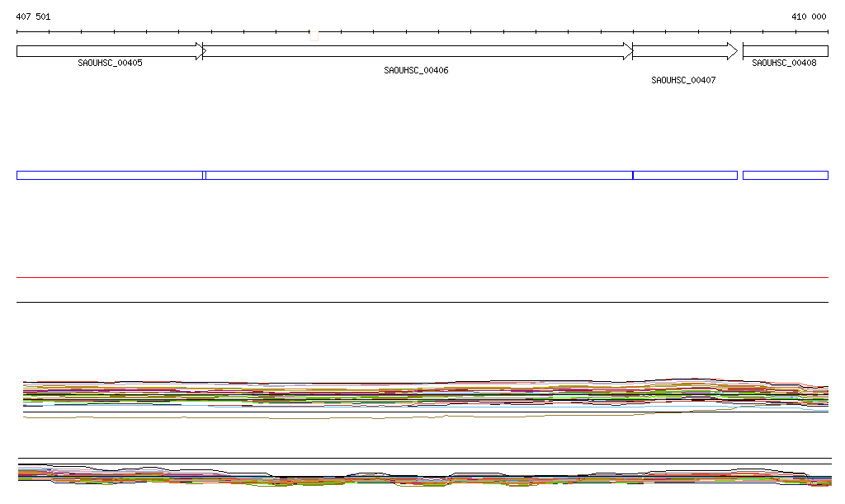Click the upper multicolored coverage plot
The height and width of the screenshot is (504, 845).
click(422, 394)
